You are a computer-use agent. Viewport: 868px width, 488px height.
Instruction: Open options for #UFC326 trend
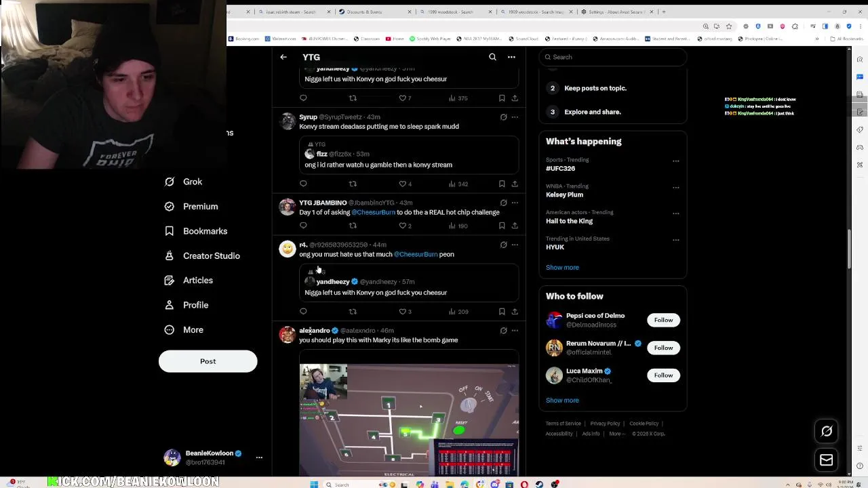pyautogui.click(x=675, y=161)
